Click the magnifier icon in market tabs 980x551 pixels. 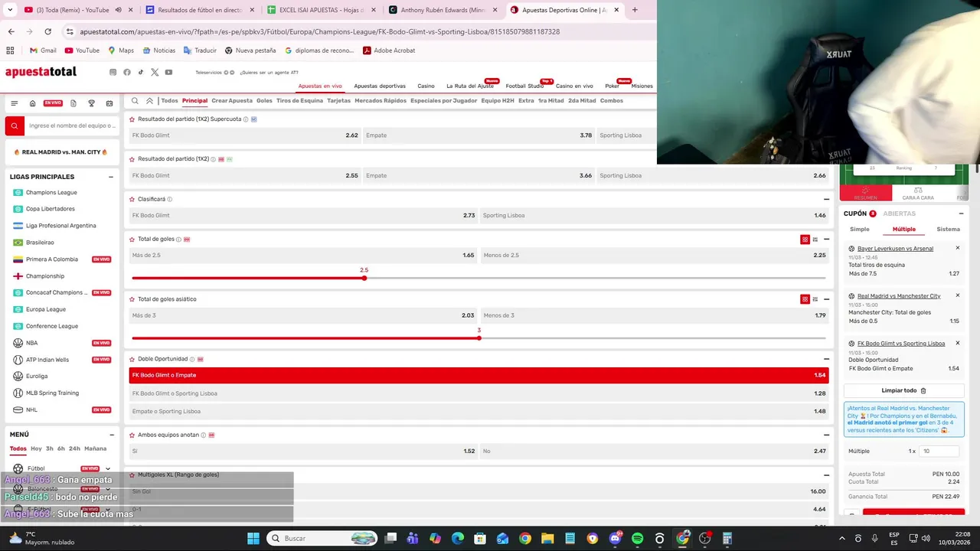[136, 100]
